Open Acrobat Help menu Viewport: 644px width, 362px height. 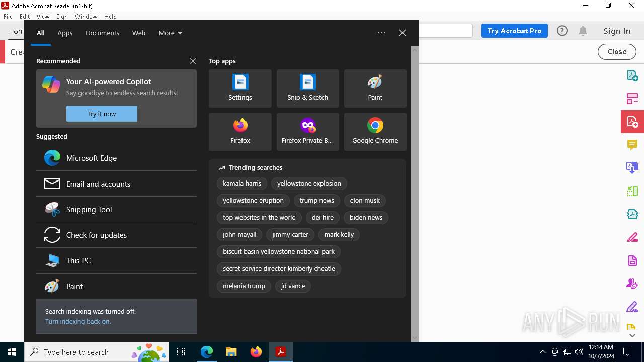110,17
